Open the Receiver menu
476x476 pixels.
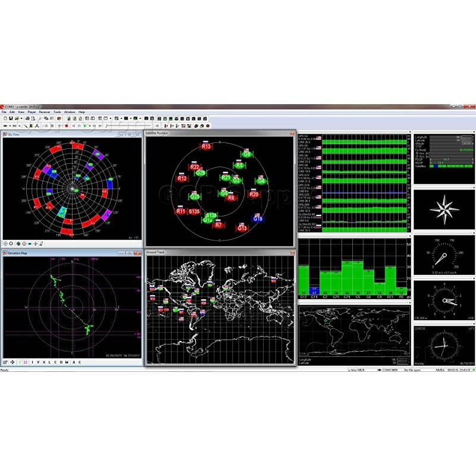[x=44, y=112]
